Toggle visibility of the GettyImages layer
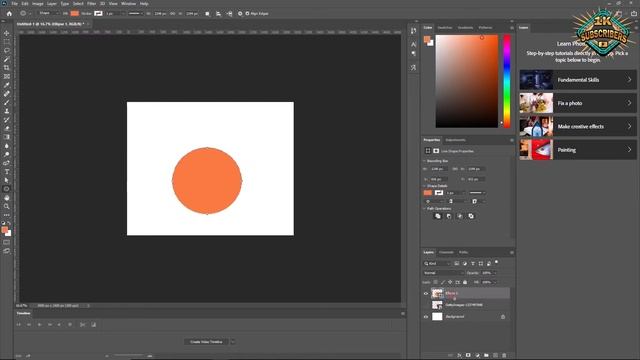 426,305
